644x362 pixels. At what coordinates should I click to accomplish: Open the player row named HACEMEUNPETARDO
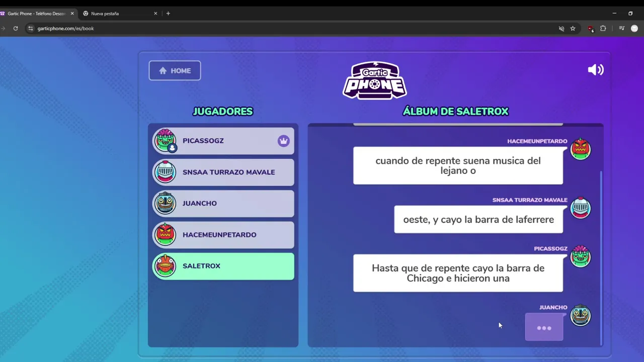pos(223,235)
